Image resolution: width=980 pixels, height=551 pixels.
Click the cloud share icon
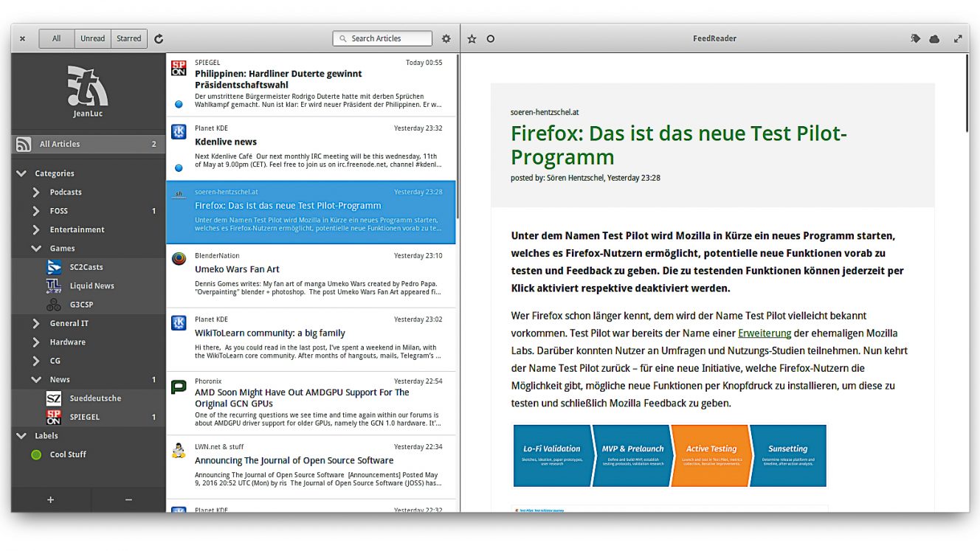[x=934, y=38]
